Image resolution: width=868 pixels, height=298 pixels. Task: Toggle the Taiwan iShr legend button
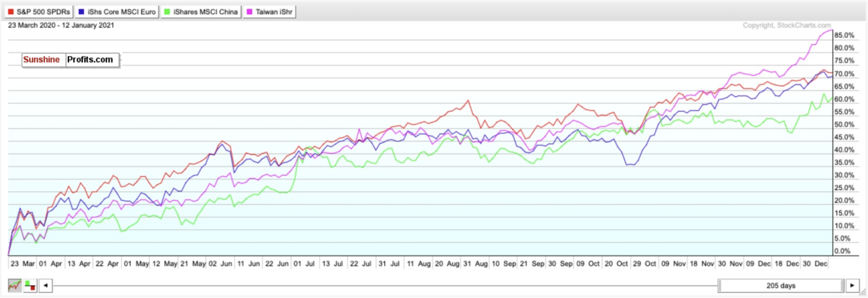point(269,12)
